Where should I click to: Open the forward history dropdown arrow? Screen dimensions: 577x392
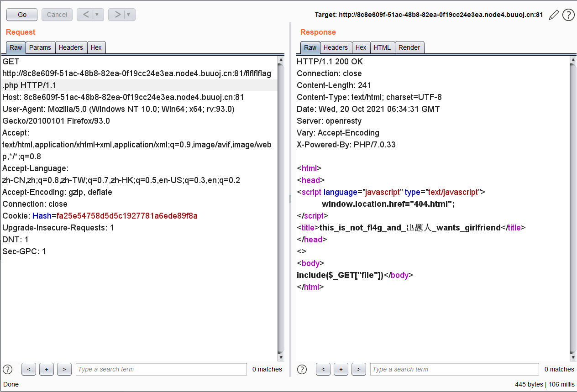click(128, 15)
